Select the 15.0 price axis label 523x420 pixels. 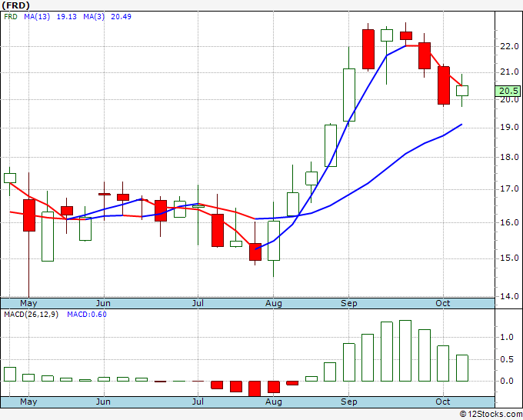pos(509,258)
